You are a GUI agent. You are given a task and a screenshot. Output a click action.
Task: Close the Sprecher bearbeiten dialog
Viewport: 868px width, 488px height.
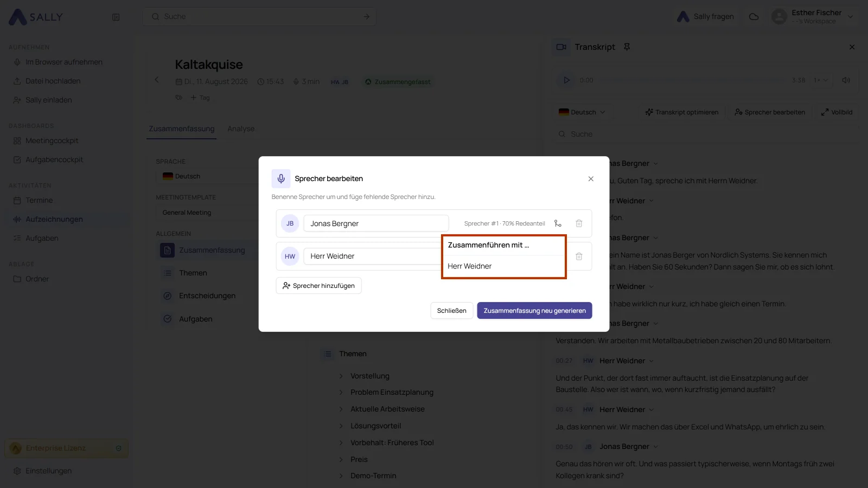pyautogui.click(x=591, y=179)
